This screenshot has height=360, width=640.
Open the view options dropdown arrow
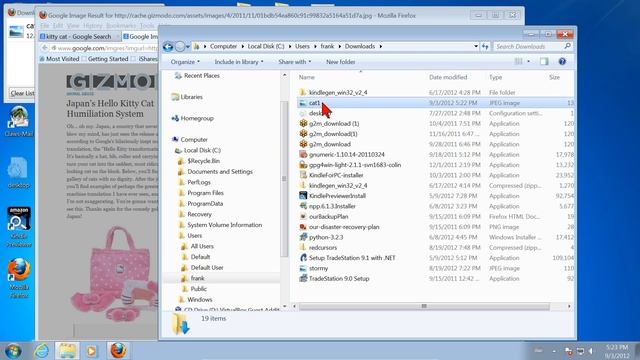(x=528, y=62)
